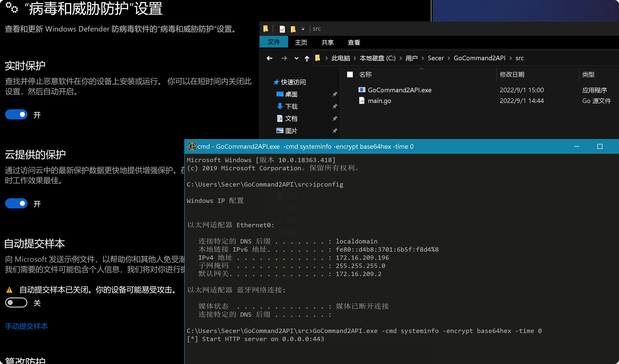The width and height of the screenshot is (619, 364).
Task: Click the up one level arrow
Action: (x=307, y=58)
